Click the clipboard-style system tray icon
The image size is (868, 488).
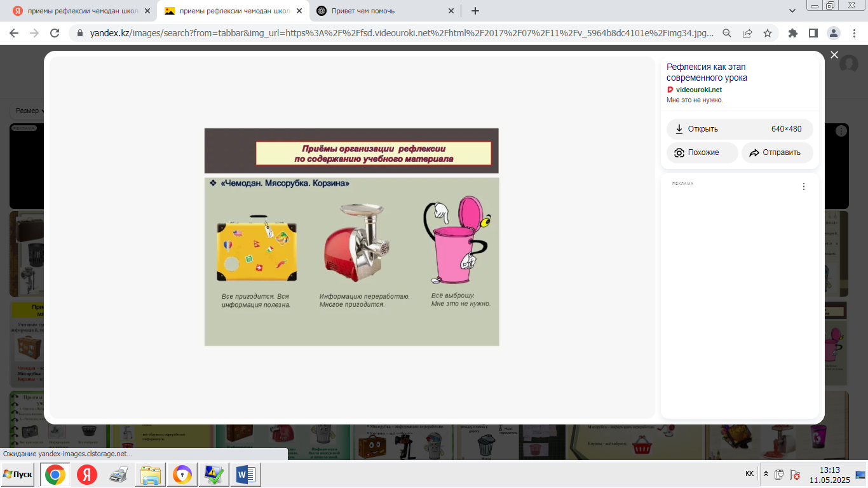point(780,475)
